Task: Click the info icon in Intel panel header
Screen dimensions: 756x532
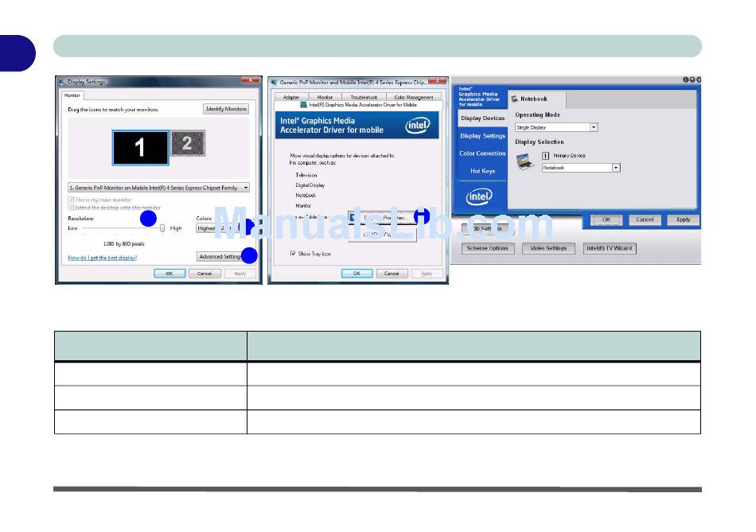Action: [x=686, y=80]
